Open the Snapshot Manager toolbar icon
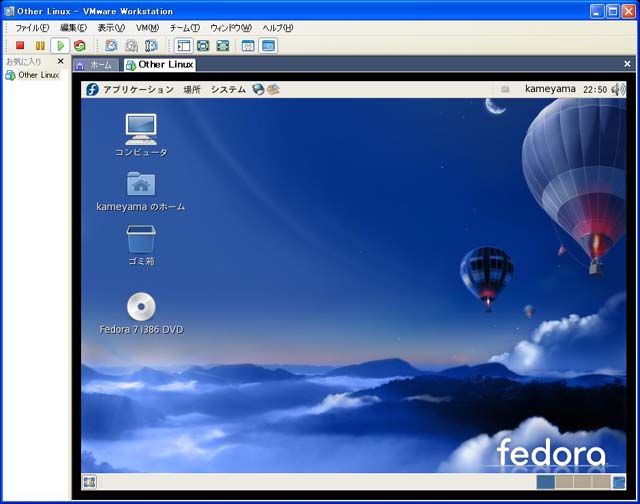Viewport: 640px width, 504px height. point(151,45)
